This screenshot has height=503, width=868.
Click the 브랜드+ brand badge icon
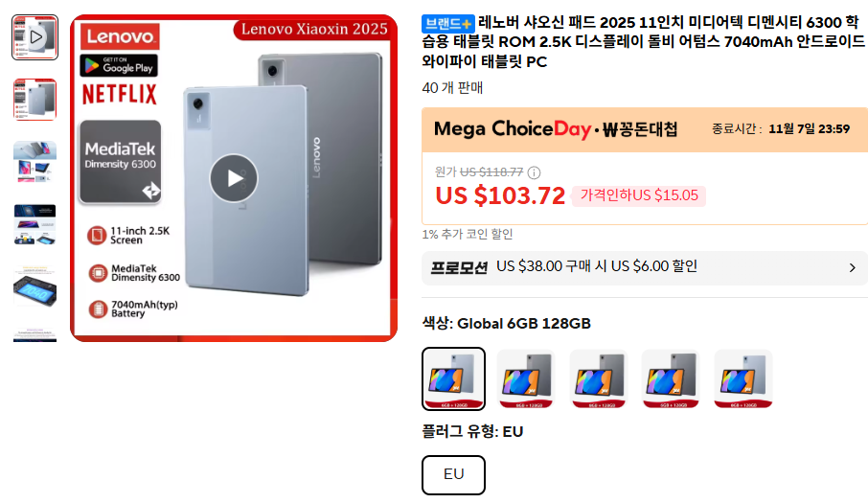click(448, 24)
